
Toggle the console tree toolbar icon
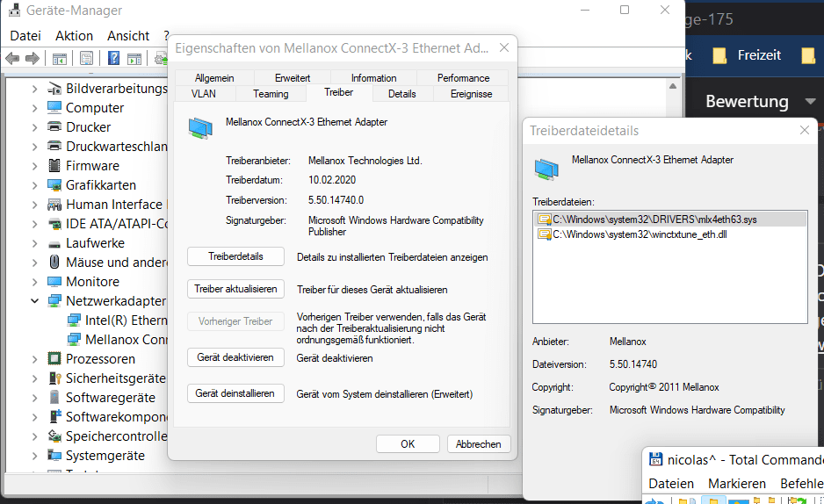[x=60, y=58]
